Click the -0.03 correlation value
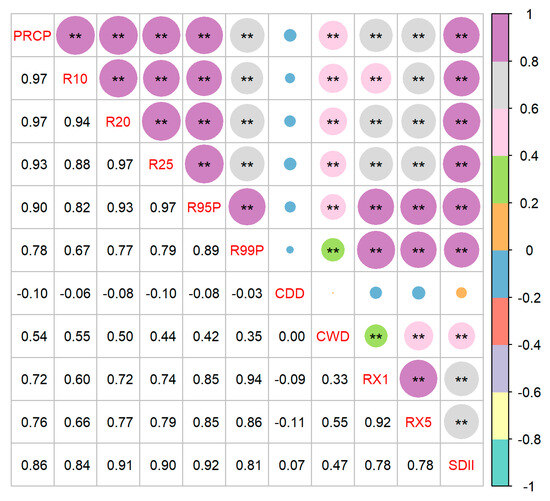 point(247,294)
